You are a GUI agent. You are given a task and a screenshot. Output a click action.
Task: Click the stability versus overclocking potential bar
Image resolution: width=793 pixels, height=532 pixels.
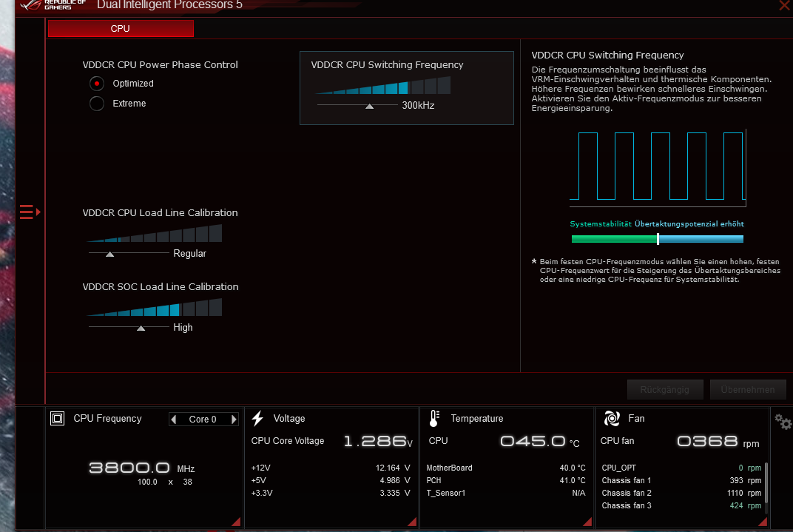(x=658, y=239)
